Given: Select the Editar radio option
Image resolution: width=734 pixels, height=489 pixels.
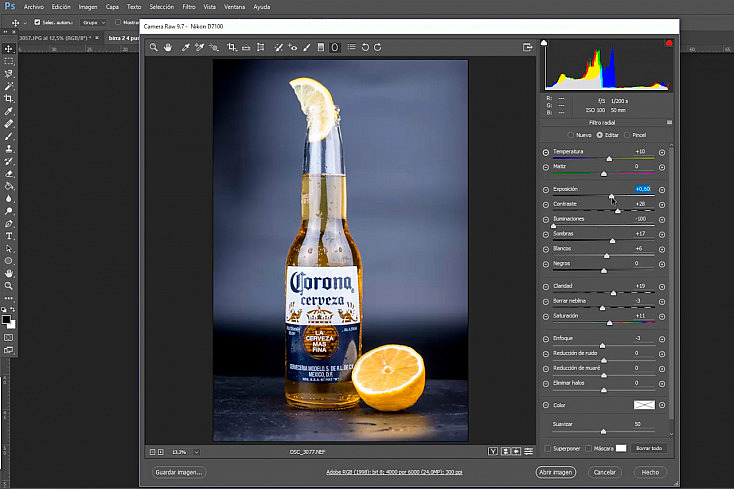Looking at the screenshot, I should coord(599,135).
